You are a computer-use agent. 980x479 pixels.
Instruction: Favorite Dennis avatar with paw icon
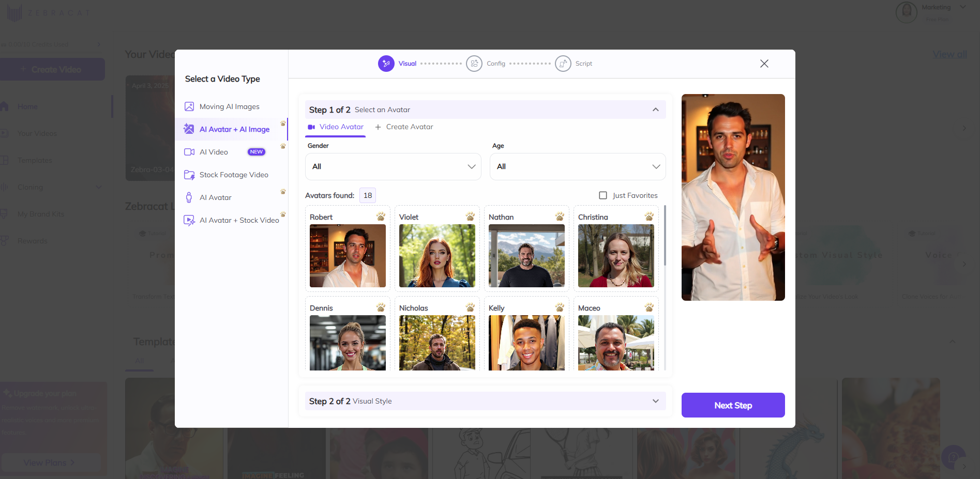[x=381, y=307]
